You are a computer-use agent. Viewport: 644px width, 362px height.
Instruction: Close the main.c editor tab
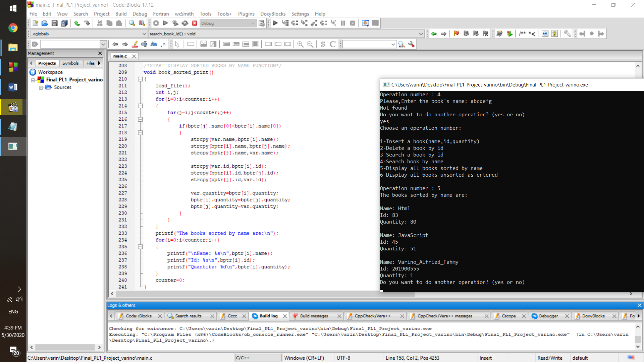tap(134, 56)
